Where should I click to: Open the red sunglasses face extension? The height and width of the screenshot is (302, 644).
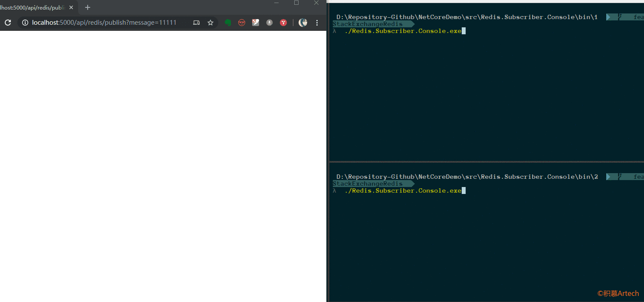click(x=242, y=23)
